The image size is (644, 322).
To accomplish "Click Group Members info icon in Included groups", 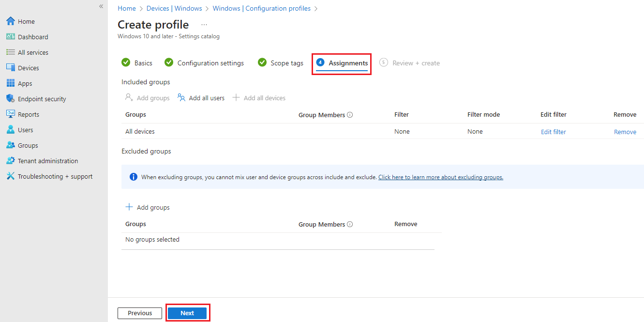I will pyautogui.click(x=350, y=115).
